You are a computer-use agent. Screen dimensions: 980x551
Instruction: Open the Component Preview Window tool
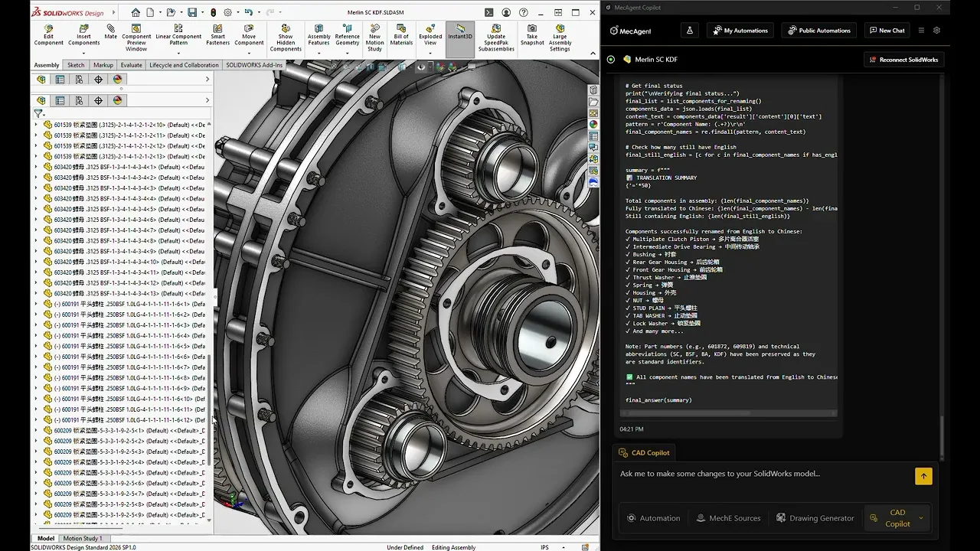click(x=136, y=37)
